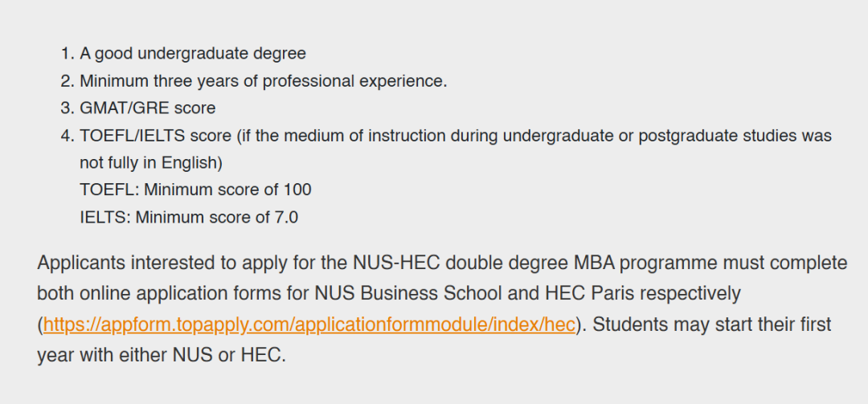Click 'IELTS: Minimum score of 7.0' line
868x404 pixels.
tap(189, 217)
